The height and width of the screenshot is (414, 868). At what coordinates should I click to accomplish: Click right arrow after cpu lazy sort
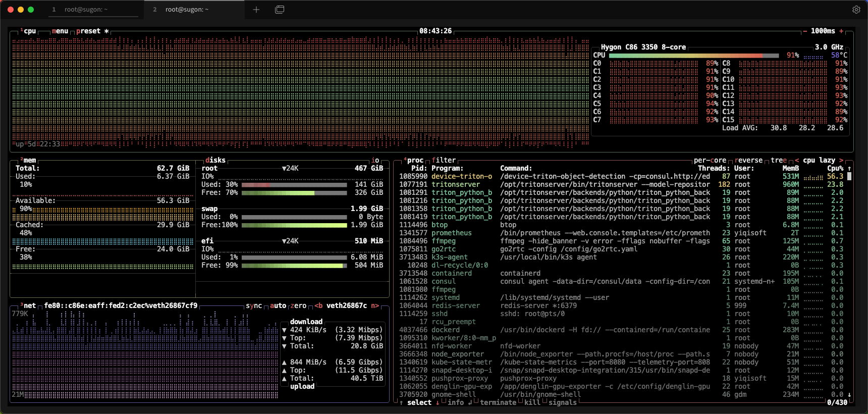point(841,160)
